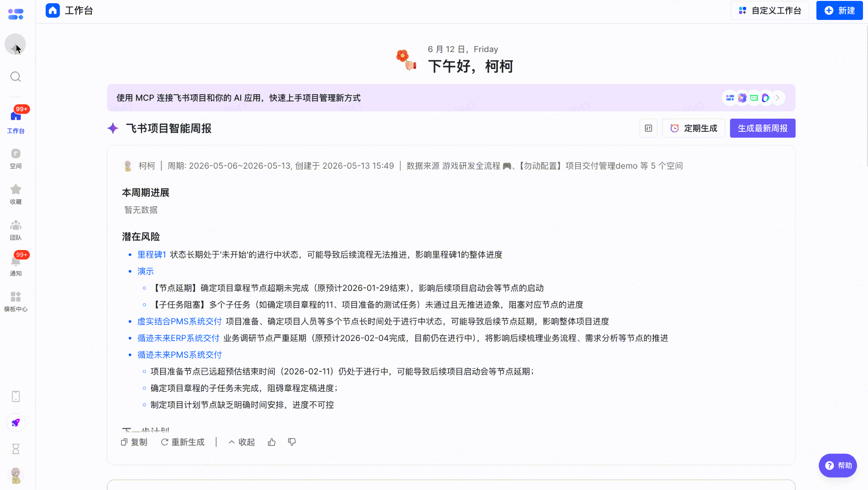This screenshot has height=490, width=868.
Task: Open the search icon in sidebar
Action: tap(16, 77)
